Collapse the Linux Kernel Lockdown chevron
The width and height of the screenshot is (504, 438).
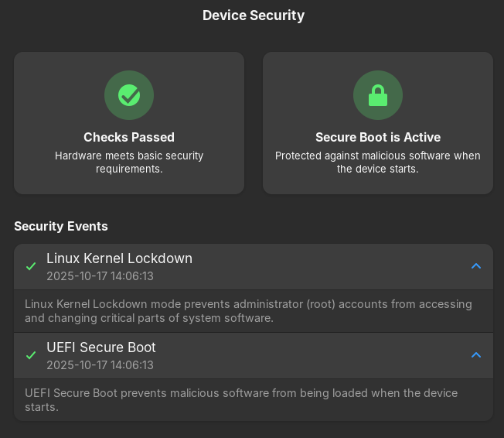pos(476,266)
